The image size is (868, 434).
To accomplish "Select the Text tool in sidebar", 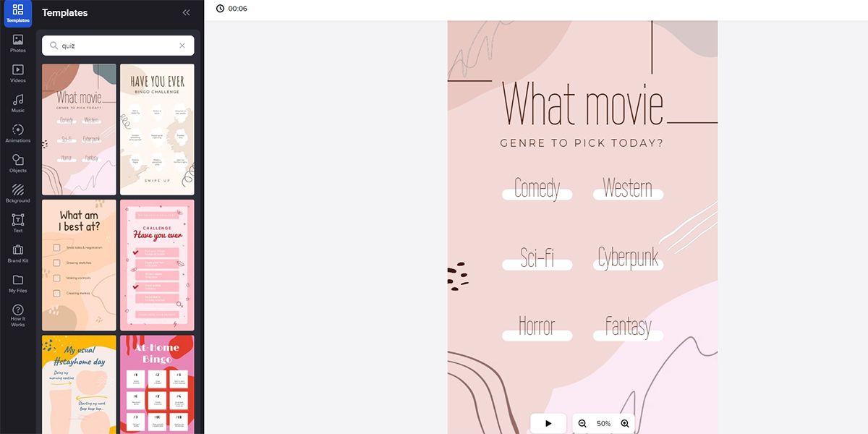I will point(18,224).
